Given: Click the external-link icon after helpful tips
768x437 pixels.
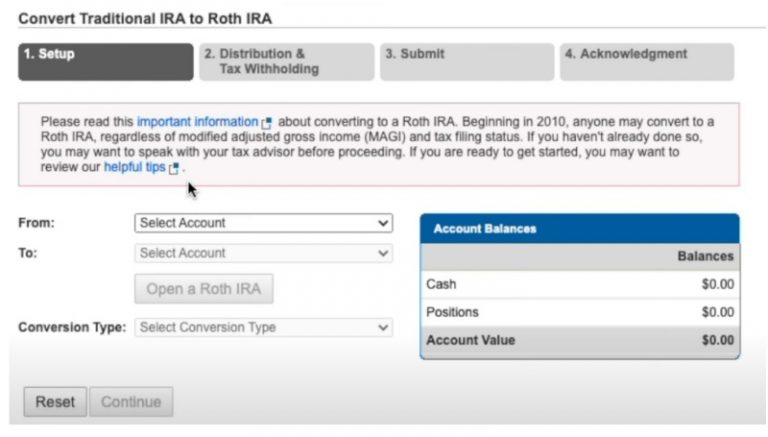Looking at the screenshot, I should [x=174, y=168].
